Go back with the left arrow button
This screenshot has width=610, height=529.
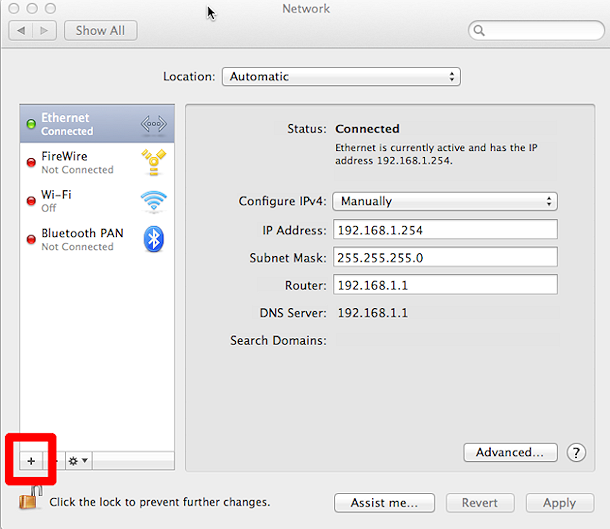tap(22, 31)
